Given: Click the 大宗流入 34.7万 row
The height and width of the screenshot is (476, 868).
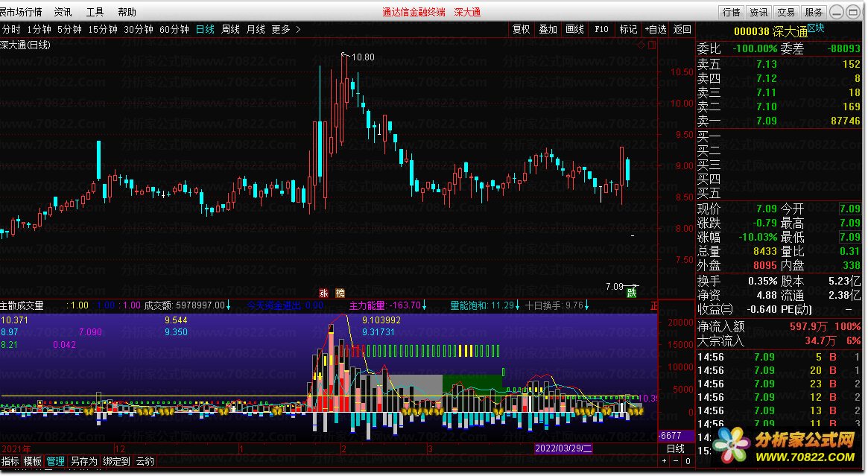Looking at the screenshot, I should pos(779,340).
